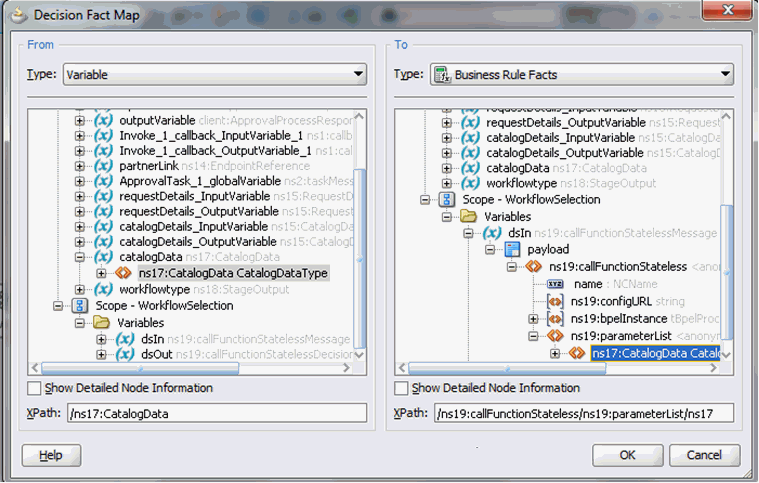
Task: Expand workflowtype node in To tree
Action: coord(447,183)
